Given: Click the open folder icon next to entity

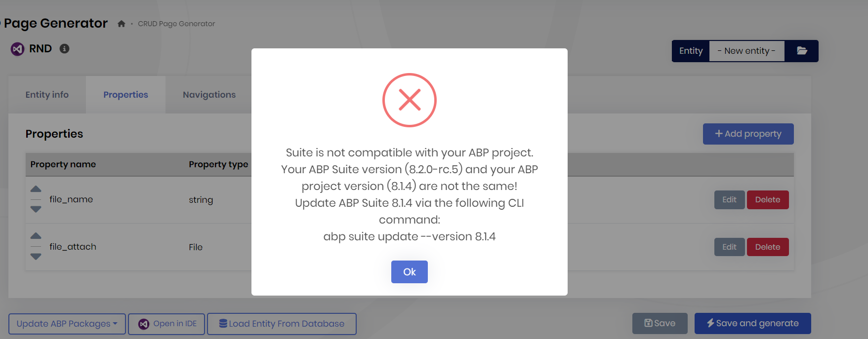Looking at the screenshot, I should [802, 51].
